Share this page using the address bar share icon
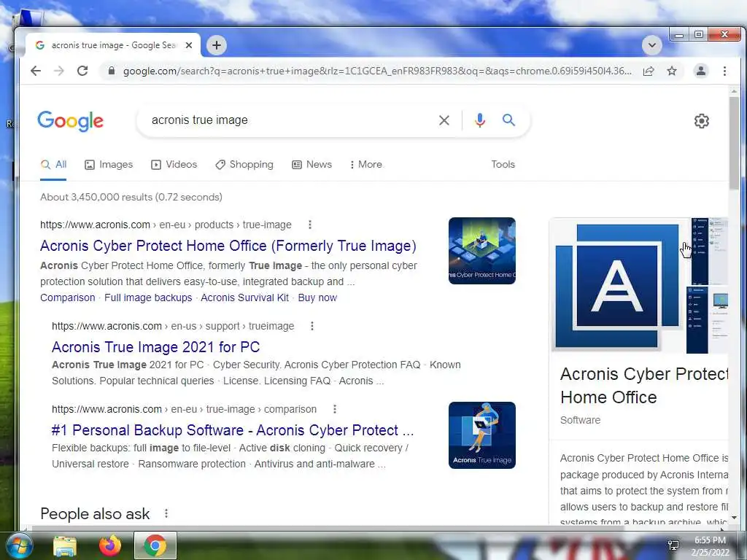This screenshot has width=747, height=560. point(649,71)
